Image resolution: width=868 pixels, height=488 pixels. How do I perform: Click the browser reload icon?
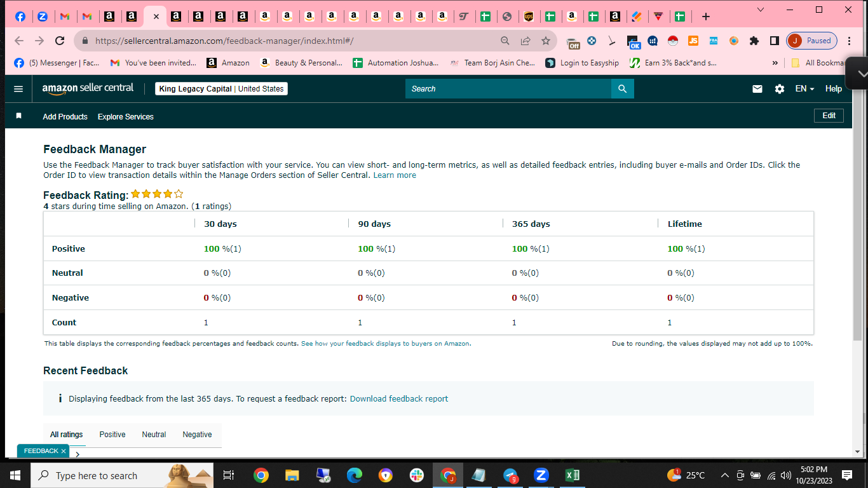pos(60,41)
